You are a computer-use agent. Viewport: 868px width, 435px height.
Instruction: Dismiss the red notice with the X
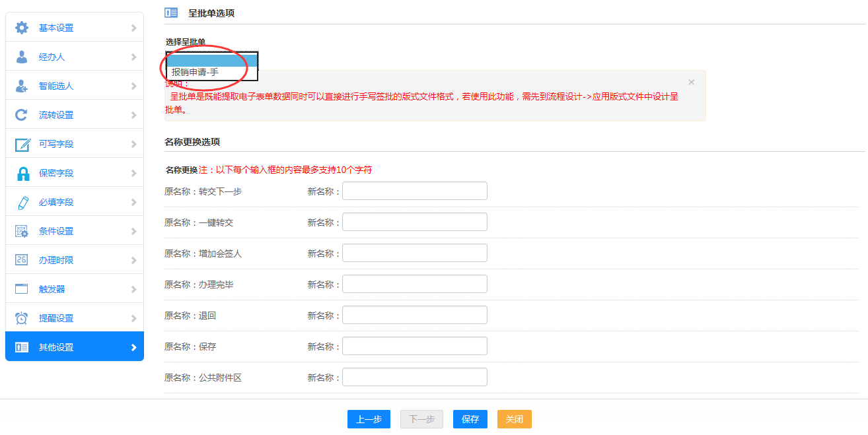point(691,83)
